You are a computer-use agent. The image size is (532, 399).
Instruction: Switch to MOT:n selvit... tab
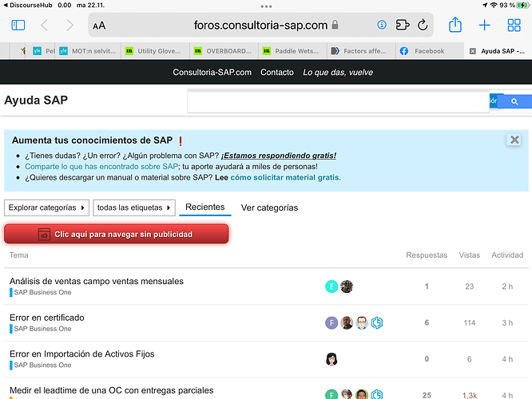tap(88, 51)
